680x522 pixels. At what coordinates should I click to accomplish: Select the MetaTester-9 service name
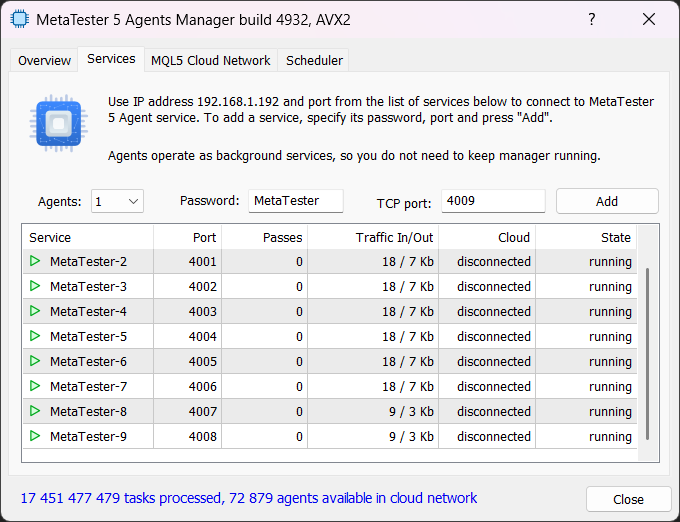(x=88, y=437)
